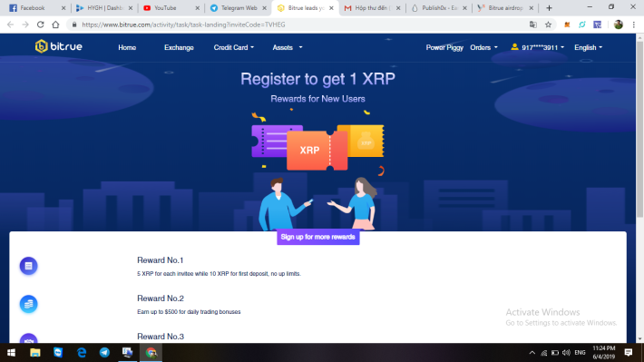Select the Reward No.1 heading
This screenshot has height=362, width=644.
(x=161, y=260)
